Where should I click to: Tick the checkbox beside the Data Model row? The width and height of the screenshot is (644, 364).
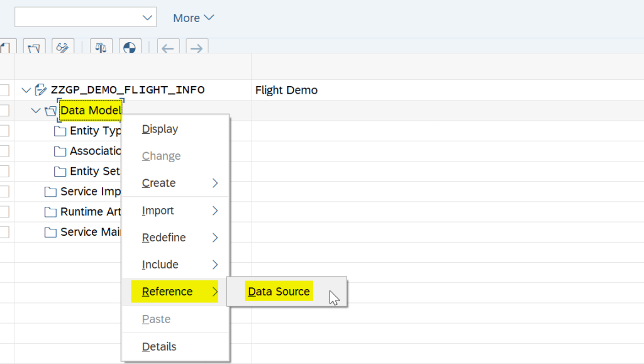tap(4, 111)
